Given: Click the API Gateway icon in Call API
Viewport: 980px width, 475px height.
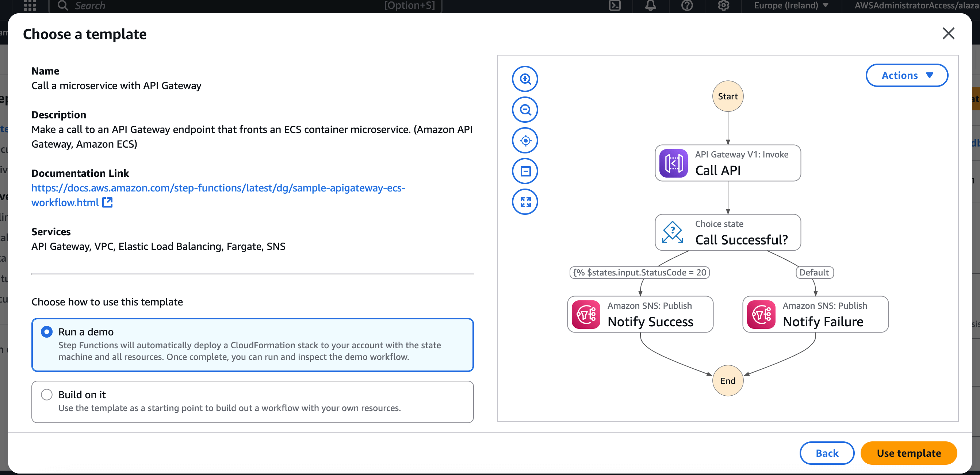Looking at the screenshot, I should coord(673,163).
